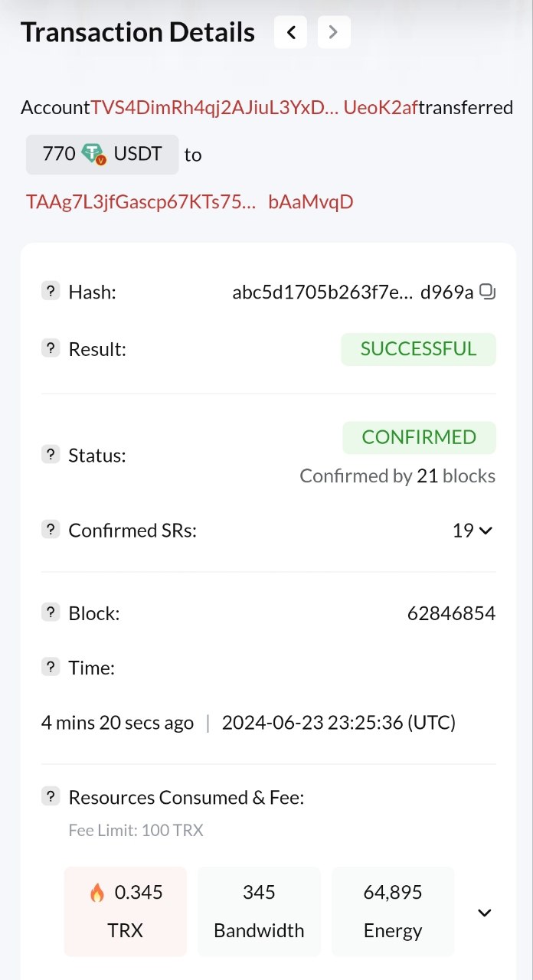Click the help icon beside Confirmed SRs
The height and width of the screenshot is (980, 533).
[50, 530]
